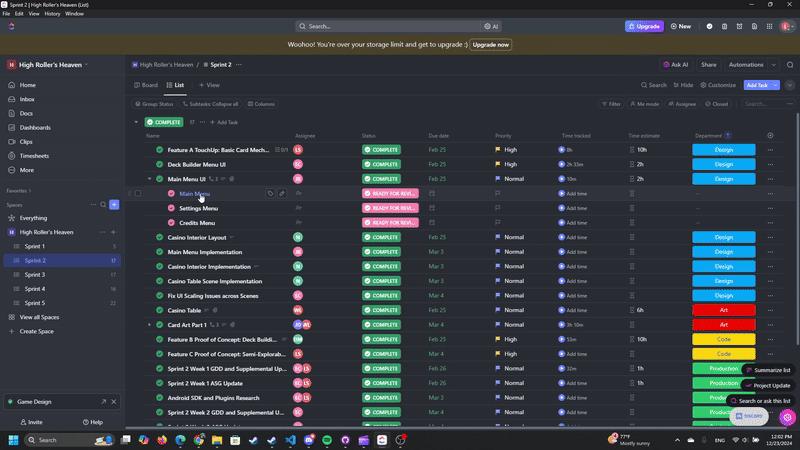Open Clips in the sidebar

click(x=26, y=142)
